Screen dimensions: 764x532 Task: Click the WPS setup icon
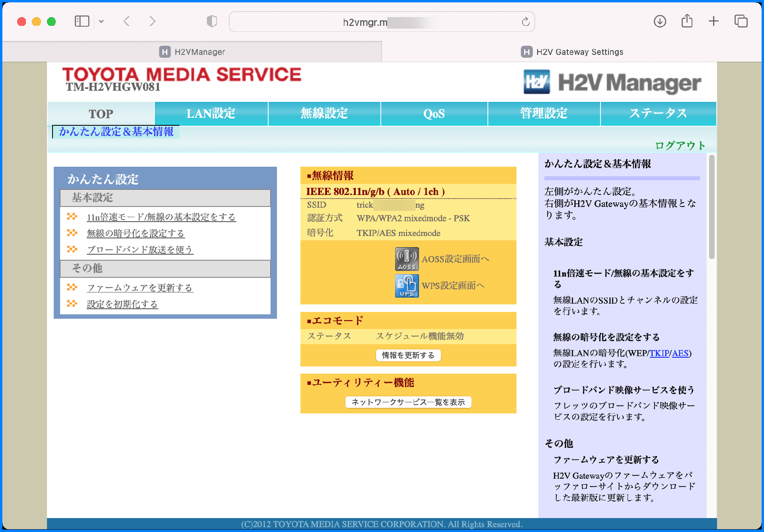407,286
